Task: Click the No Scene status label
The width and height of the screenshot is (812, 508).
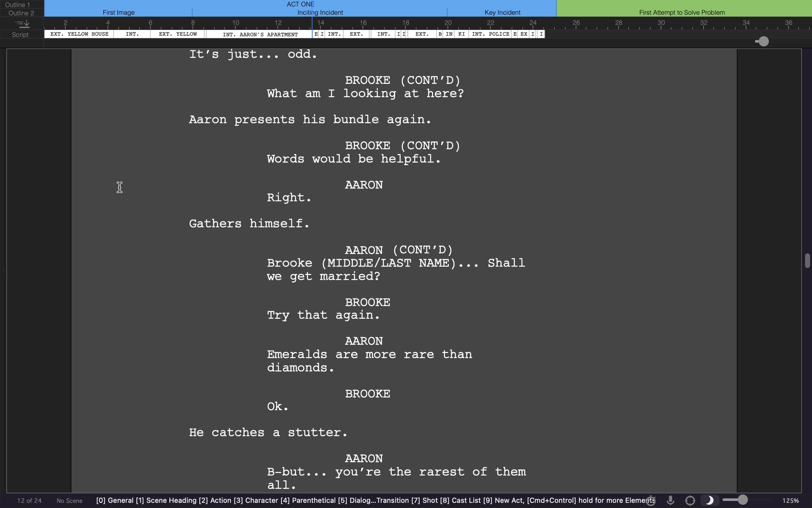Action: tap(70, 500)
